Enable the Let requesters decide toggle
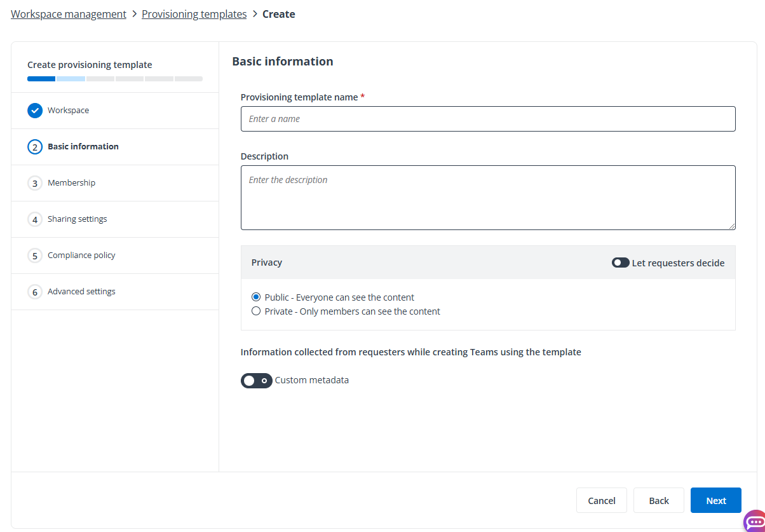The width and height of the screenshot is (765, 532). 620,263
